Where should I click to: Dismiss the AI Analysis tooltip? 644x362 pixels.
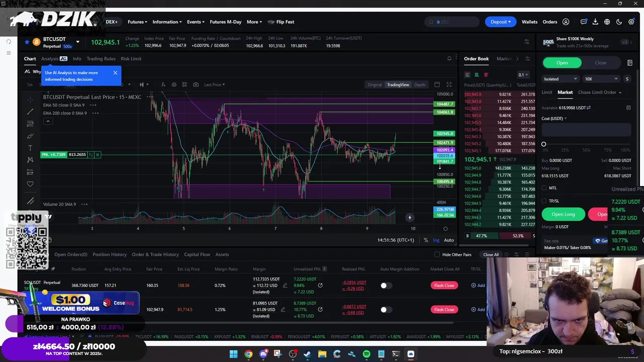pyautogui.click(x=115, y=73)
